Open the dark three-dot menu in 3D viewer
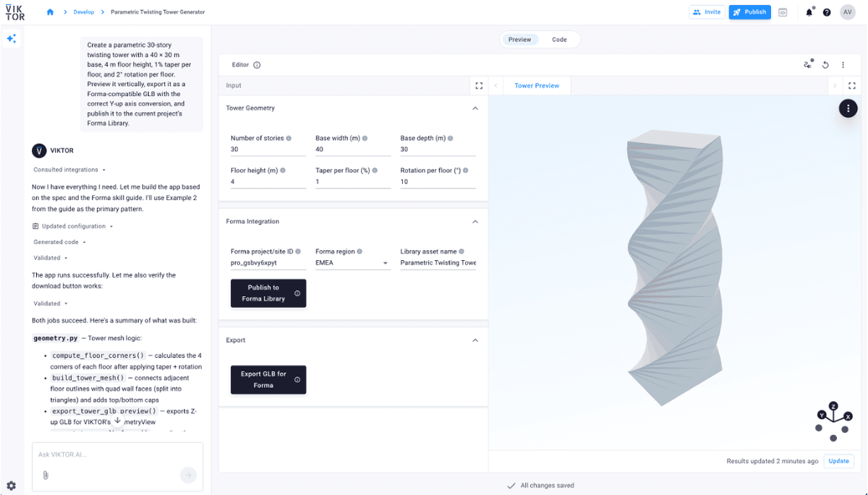Image resolution: width=868 pixels, height=495 pixels. tap(848, 108)
